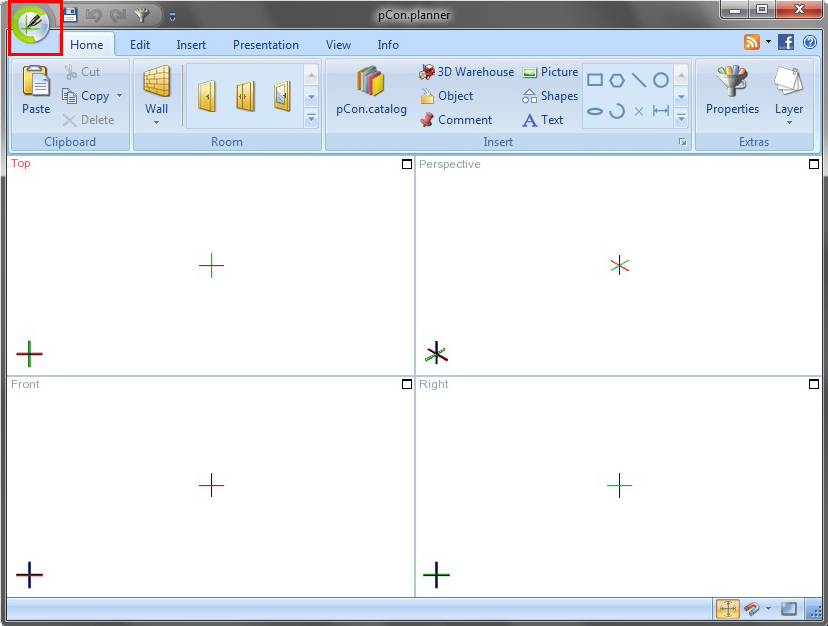Open the Insert group dialog launcher
The image size is (828, 626).
[682, 142]
